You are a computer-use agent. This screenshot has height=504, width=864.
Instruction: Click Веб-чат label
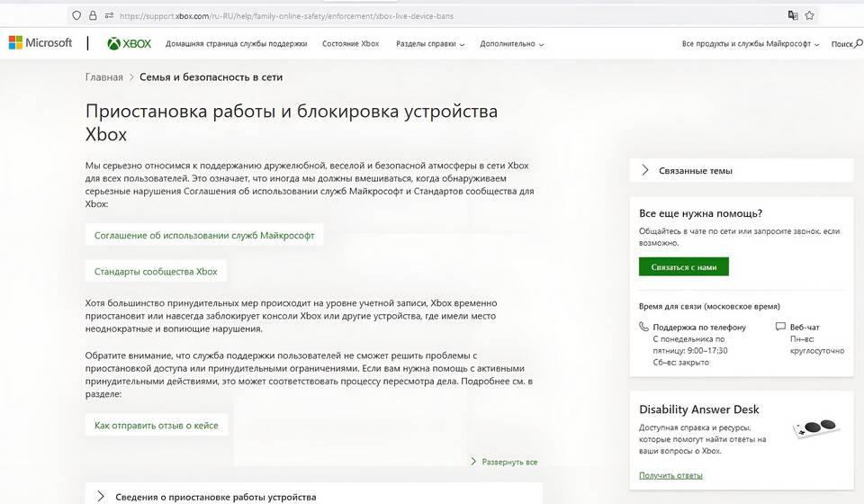coord(805,327)
